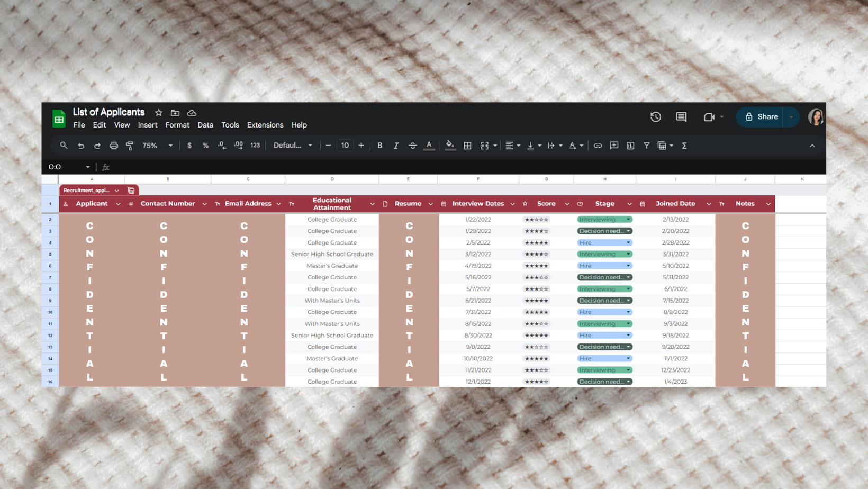Open the Insert menu

[x=148, y=125]
